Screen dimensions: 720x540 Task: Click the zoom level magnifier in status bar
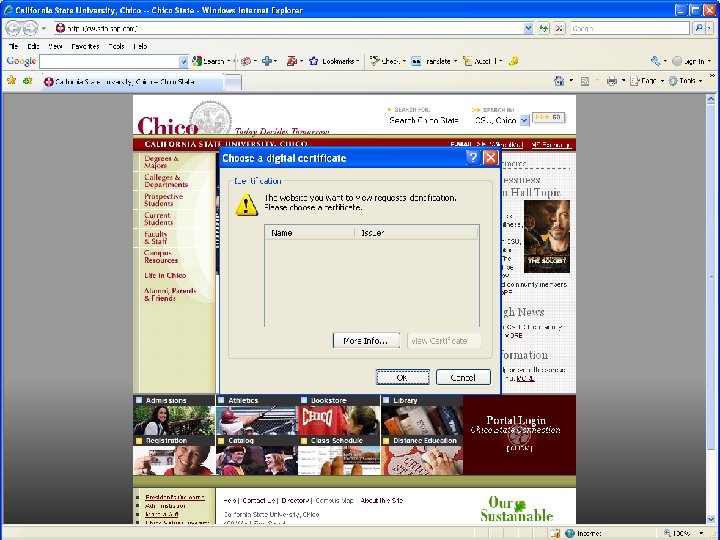point(668,533)
